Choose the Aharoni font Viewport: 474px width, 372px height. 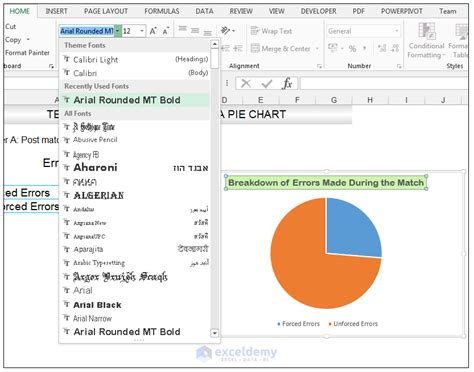click(x=135, y=167)
